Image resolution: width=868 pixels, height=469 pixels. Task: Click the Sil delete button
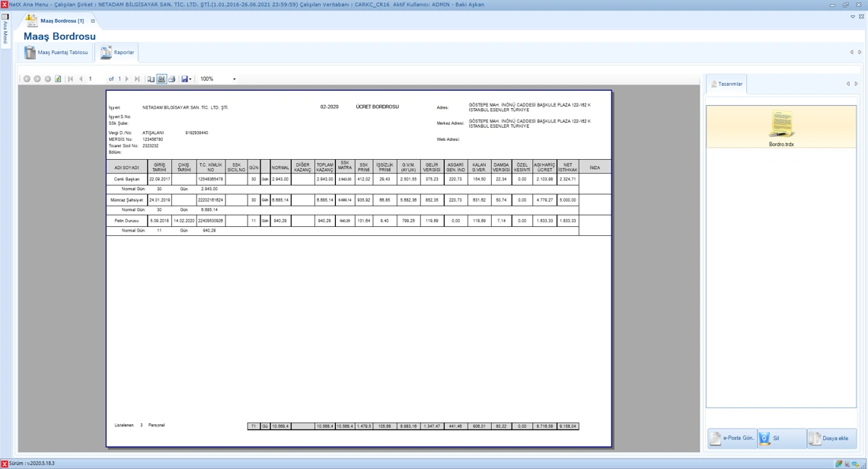[x=781, y=439]
